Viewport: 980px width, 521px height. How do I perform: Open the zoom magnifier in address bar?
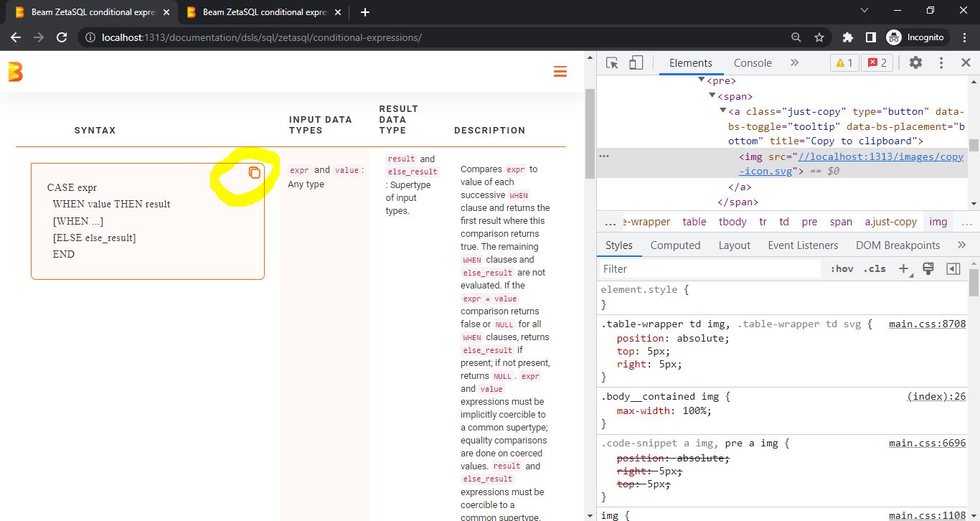(796, 37)
